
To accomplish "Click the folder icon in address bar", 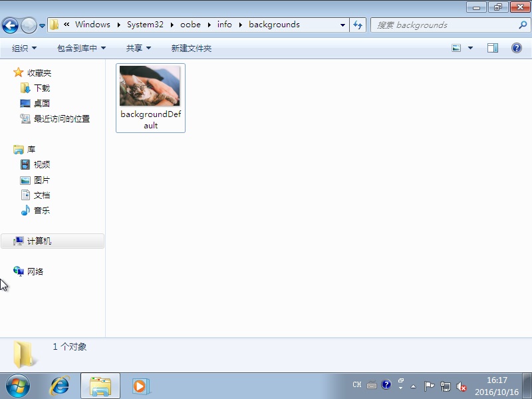I will (54, 25).
